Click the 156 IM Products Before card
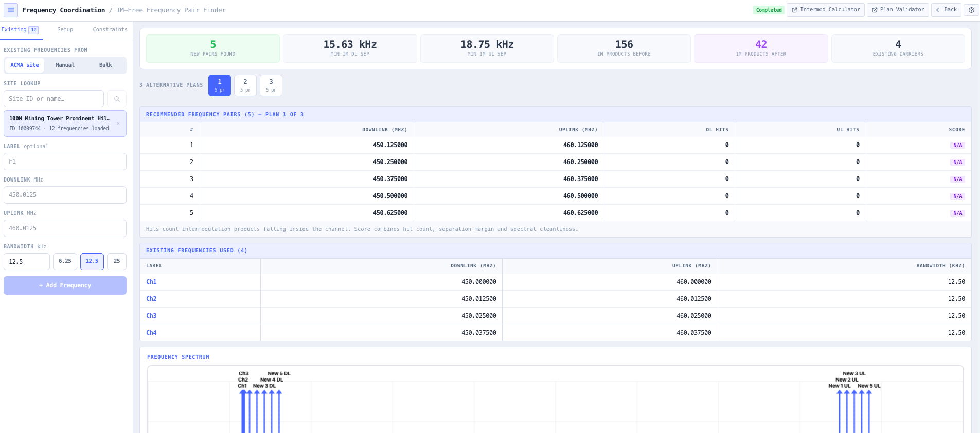Image resolution: width=980 pixels, height=433 pixels. tap(624, 48)
